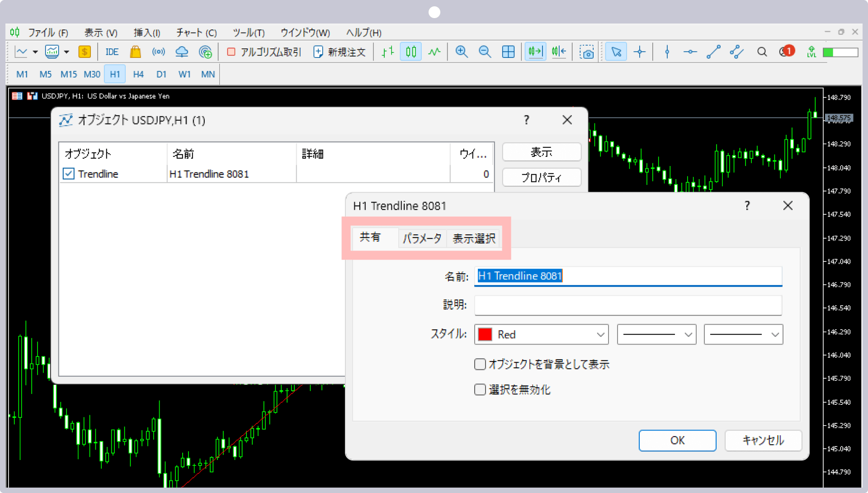Viewport: 868px width, 493px height.
Task: Click the 説明 description field
Action: tap(628, 305)
